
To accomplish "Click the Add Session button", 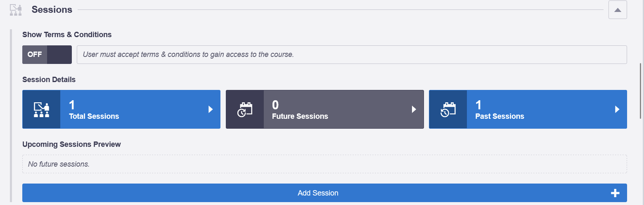I will pos(324,193).
